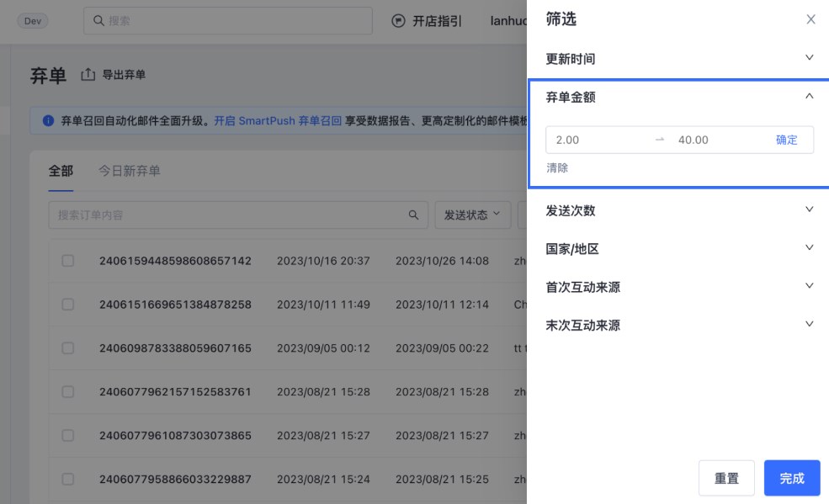This screenshot has width=829, height=504.
Task: Close the 筛选 filter panel
Action: [x=810, y=19]
